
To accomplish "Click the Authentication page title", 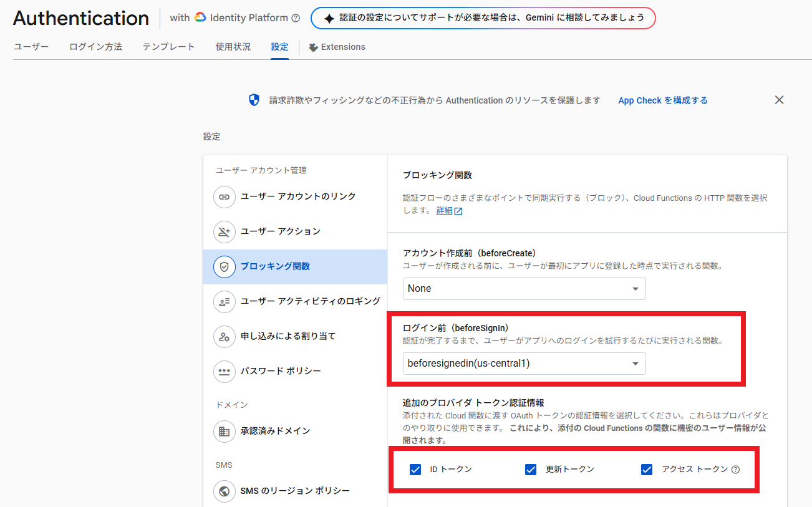I will click(x=81, y=18).
